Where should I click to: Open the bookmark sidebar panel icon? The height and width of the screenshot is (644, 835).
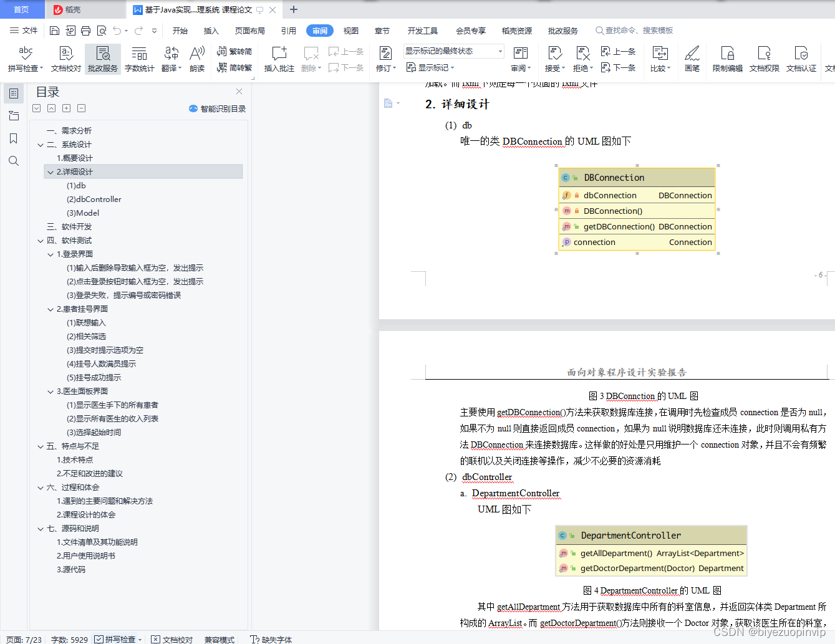tap(14, 138)
